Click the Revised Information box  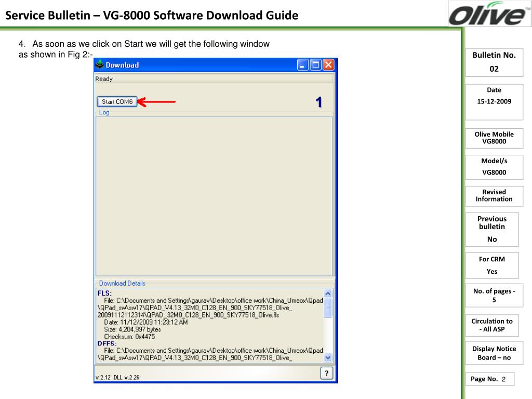494,196
